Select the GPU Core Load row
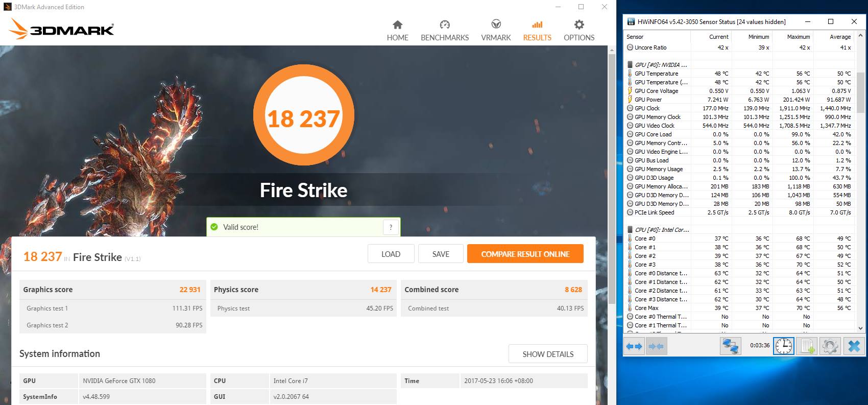868x405 pixels. pyautogui.click(x=740, y=134)
